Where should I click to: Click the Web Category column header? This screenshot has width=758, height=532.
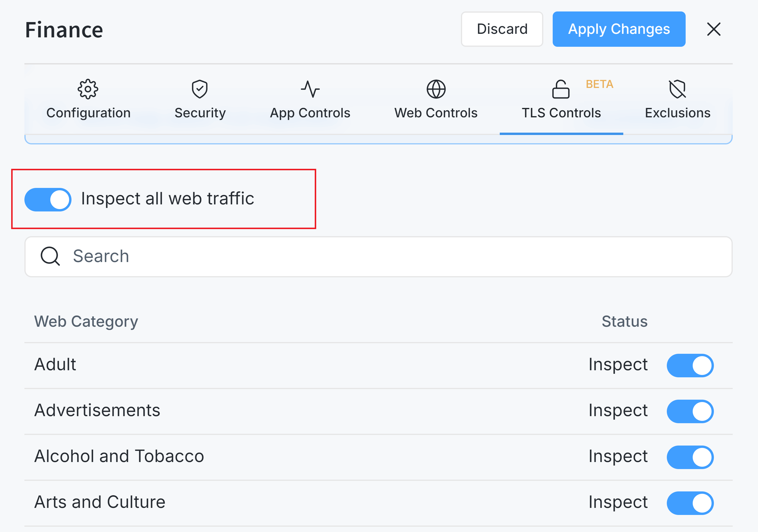(86, 321)
